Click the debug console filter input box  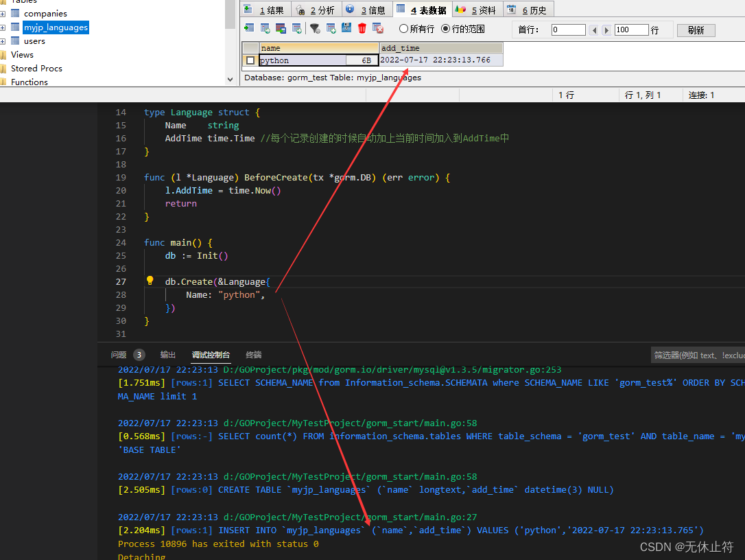click(698, 355)
